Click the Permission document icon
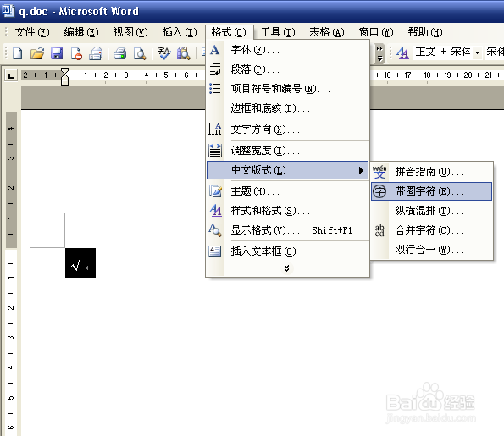 76,53
